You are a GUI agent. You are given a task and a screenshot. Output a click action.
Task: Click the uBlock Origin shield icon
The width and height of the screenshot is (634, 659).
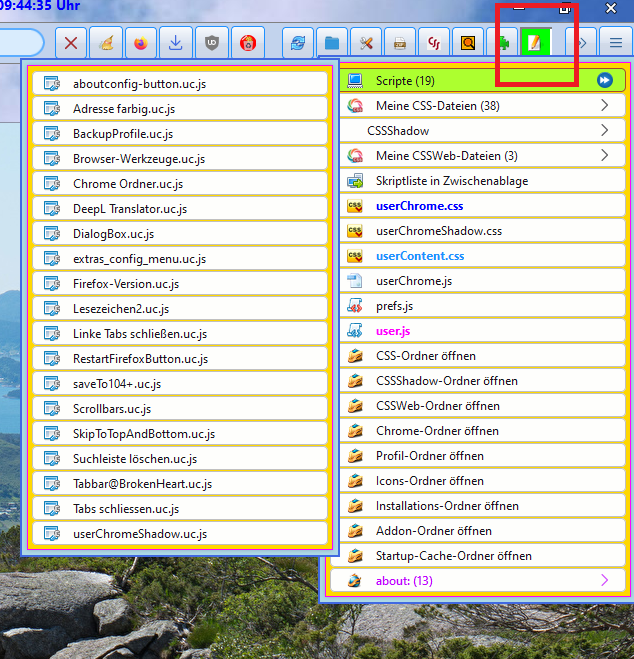211,43
